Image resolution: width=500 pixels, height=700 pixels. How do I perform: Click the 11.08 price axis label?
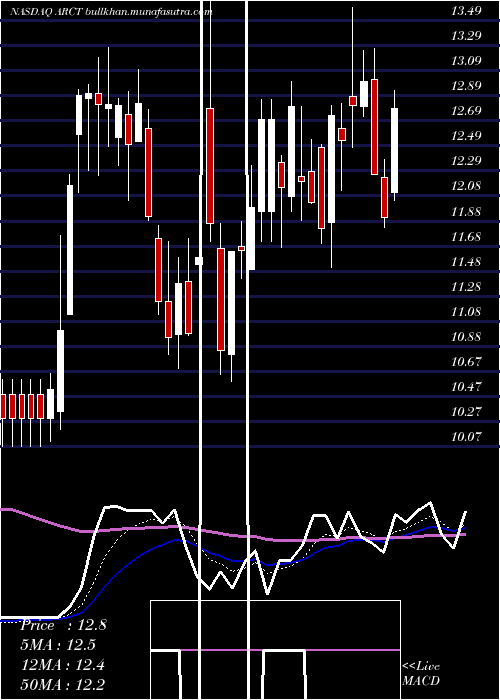coord(466,311)
